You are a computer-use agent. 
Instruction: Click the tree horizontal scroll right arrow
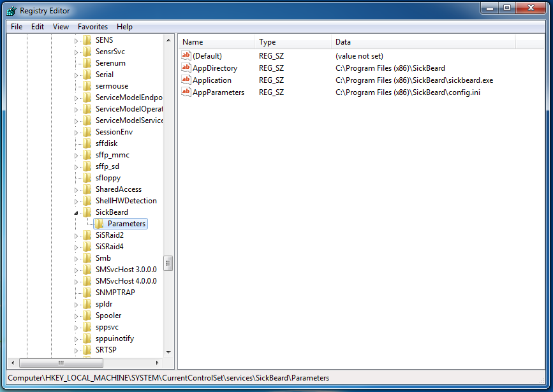[158, 363]
